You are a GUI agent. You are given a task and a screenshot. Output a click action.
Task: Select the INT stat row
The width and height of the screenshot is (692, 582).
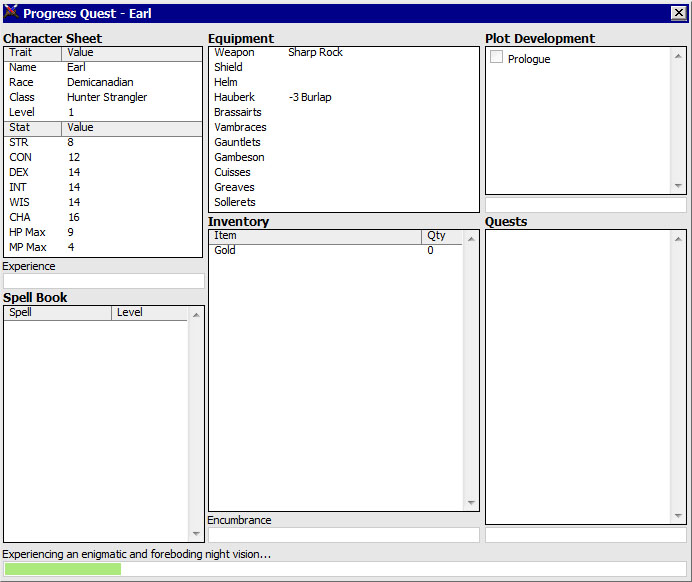click(x=103, y=188)
